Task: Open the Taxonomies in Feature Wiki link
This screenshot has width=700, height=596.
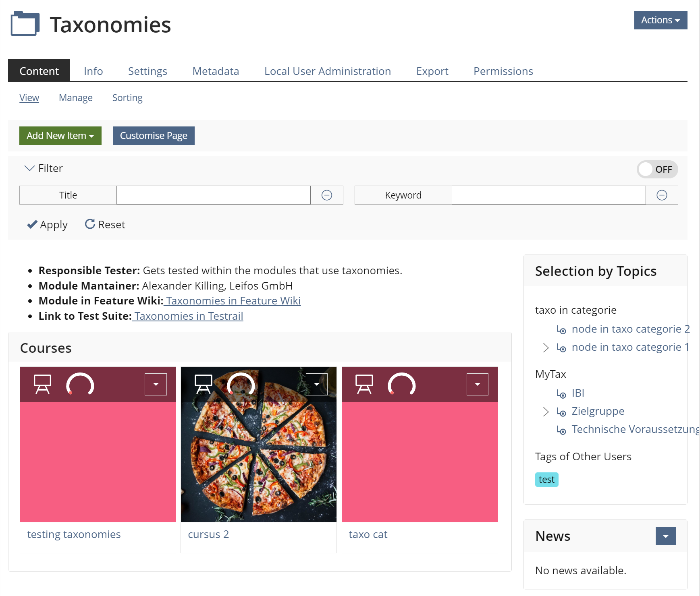Action: coord(233,301)
